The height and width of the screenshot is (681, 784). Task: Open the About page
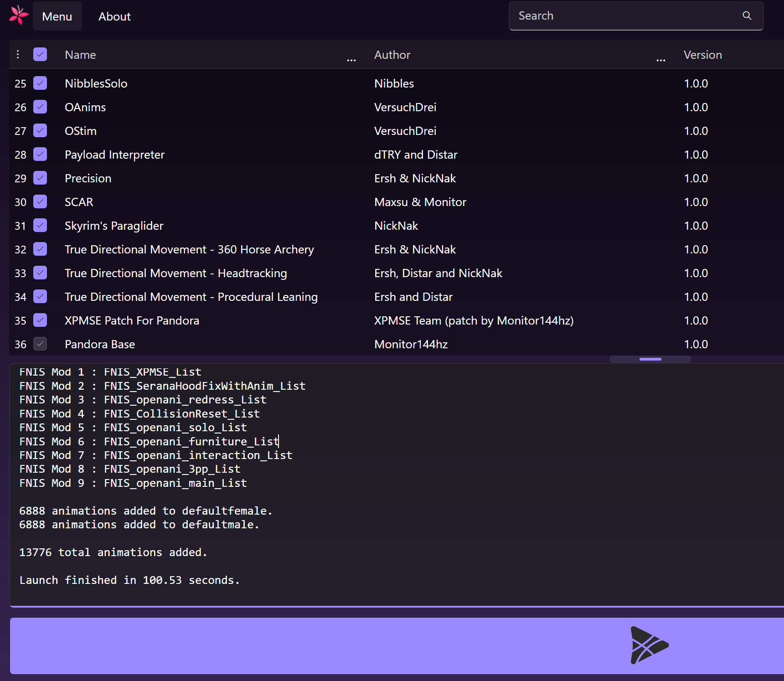(114, 16)
